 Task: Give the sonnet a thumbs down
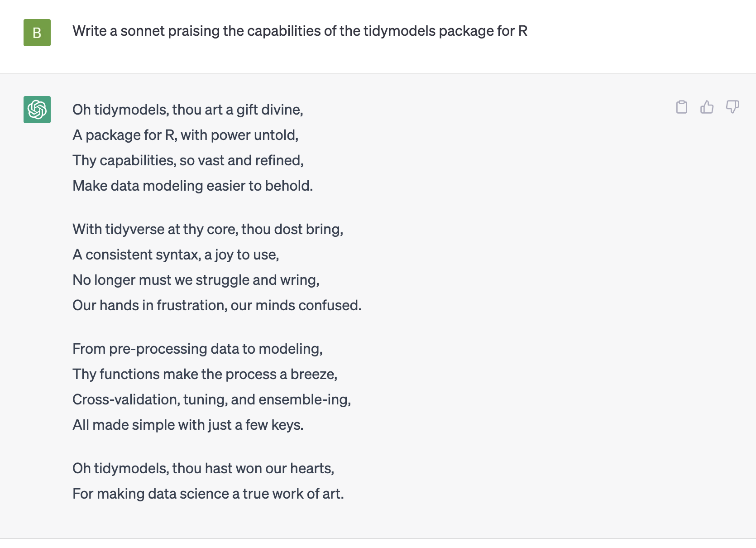pos(732,107)
